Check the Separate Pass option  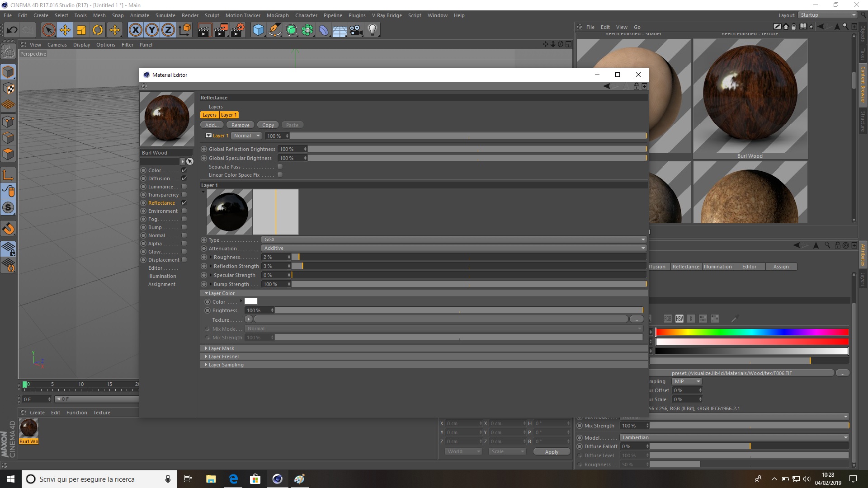tap(280, 167)
